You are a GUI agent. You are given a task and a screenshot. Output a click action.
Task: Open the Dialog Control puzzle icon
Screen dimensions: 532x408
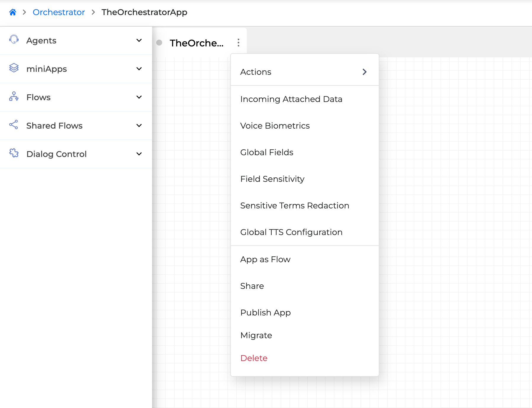pyautogui.click(x=14, y=154)
